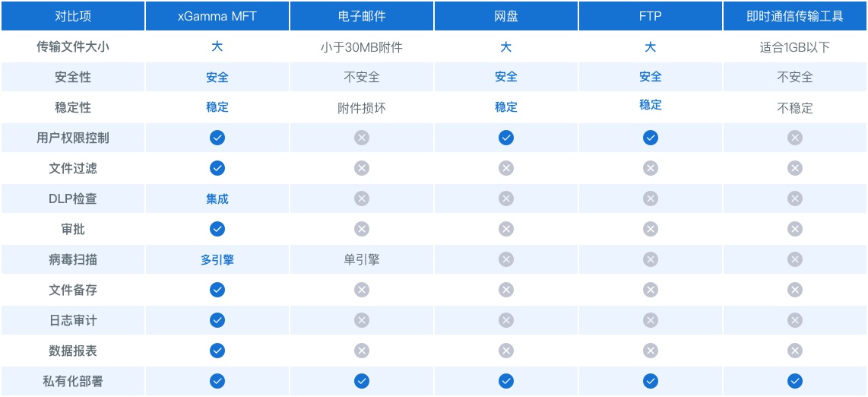Click the 网盘 用户权限控制 check icon

(506, 138)
